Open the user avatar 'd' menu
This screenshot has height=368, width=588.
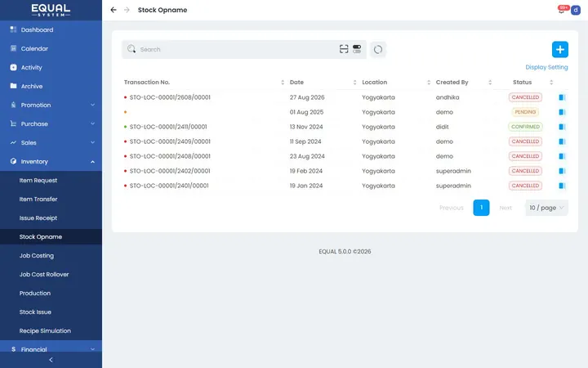click(x=575, y=10)
